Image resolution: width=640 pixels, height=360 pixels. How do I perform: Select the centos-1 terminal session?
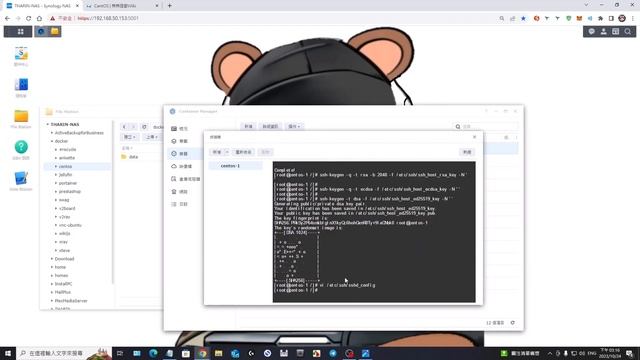point(236,166)
